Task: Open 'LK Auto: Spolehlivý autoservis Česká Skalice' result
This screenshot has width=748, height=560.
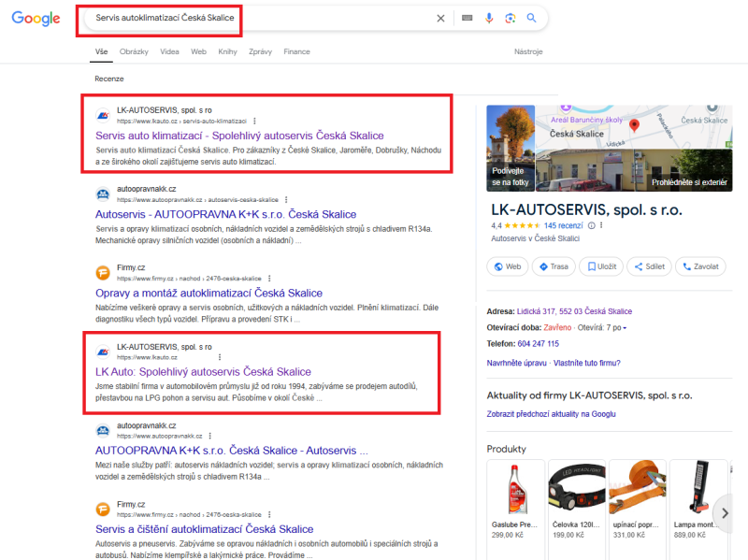Action: (x=203, y=371)
